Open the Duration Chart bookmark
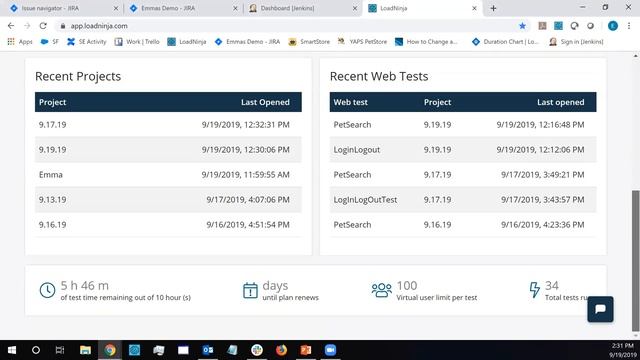 coord(505,42)
